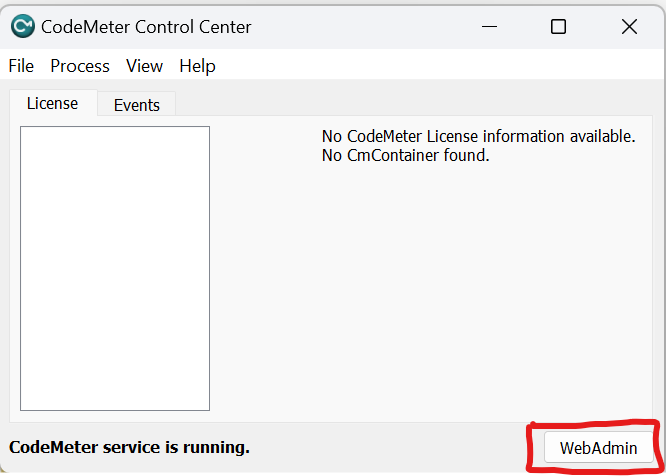666x476 pixels.
Task: Click inside the empty CmContainer list box
Action: [x=115, y=268]
